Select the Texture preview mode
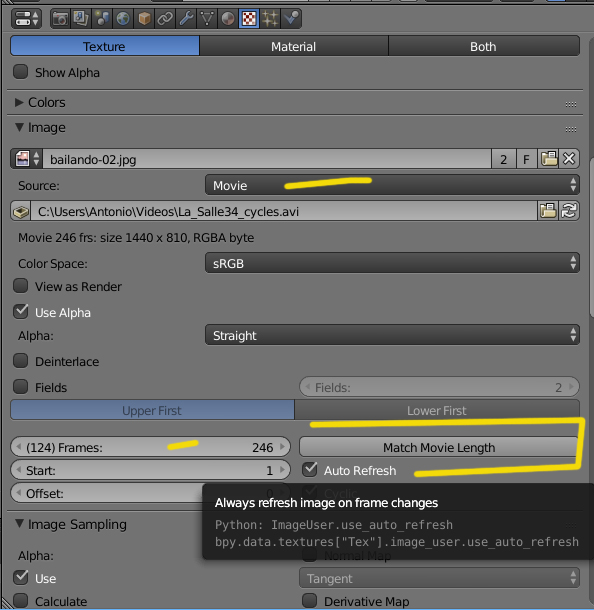Viewport: 594px width, 610px height. [x=105, y=46]
